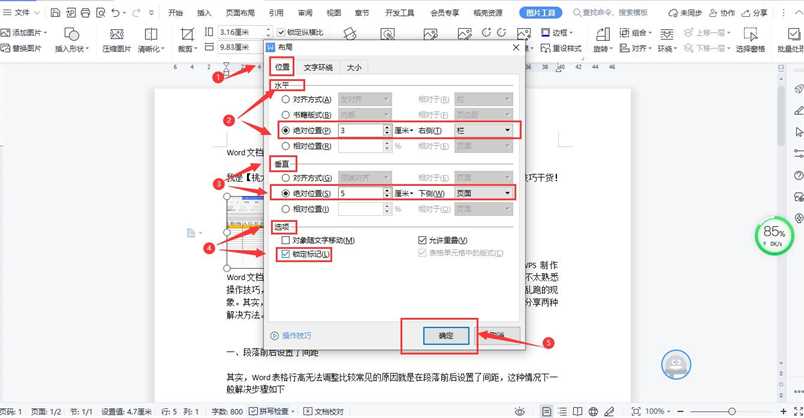Check the 对象随文字移动(M) checkbox
804x418 pixels.
[x=287, y=241]
